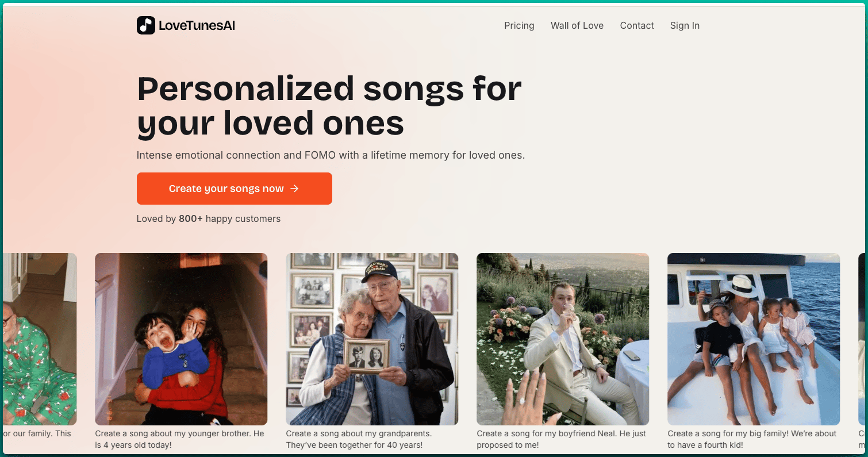
Task: Open the younger brother photo card
Action: [181, 339]
